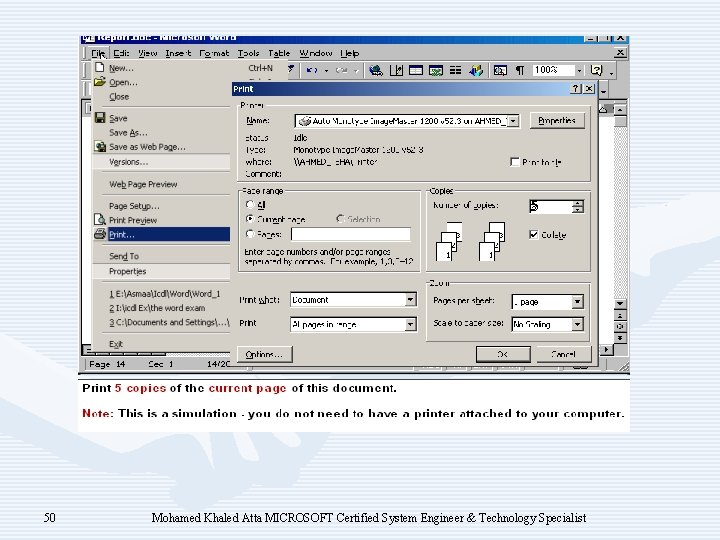Click the vertical scrollbar down arrow
The height and width of the screenshot is (540, 720).
(x=620, y=304)
